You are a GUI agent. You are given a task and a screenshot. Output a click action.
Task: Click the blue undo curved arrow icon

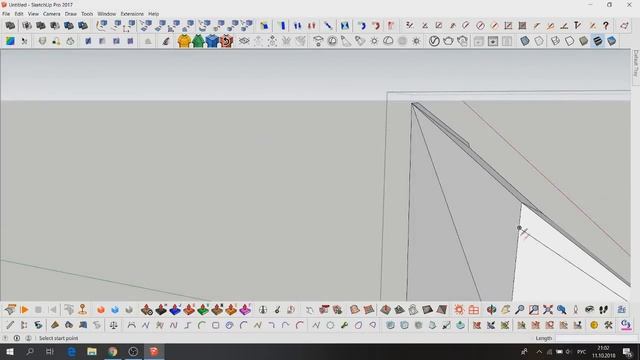click(x=362, y=26)
